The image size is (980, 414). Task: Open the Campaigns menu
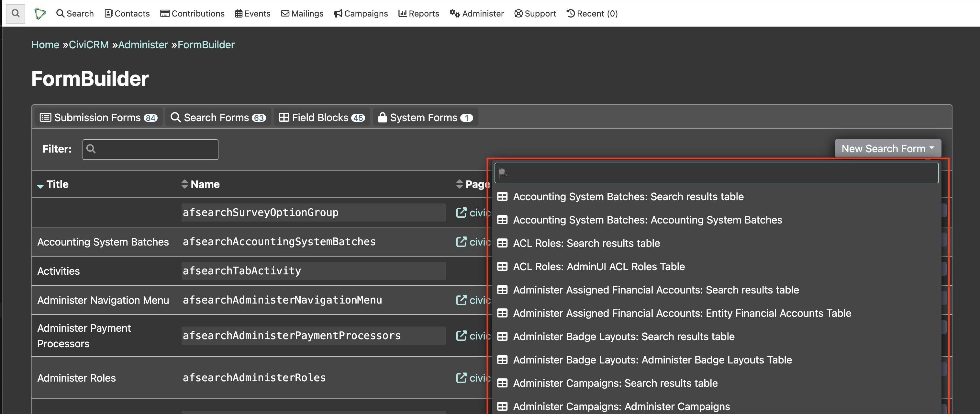[x=361, y=14]
